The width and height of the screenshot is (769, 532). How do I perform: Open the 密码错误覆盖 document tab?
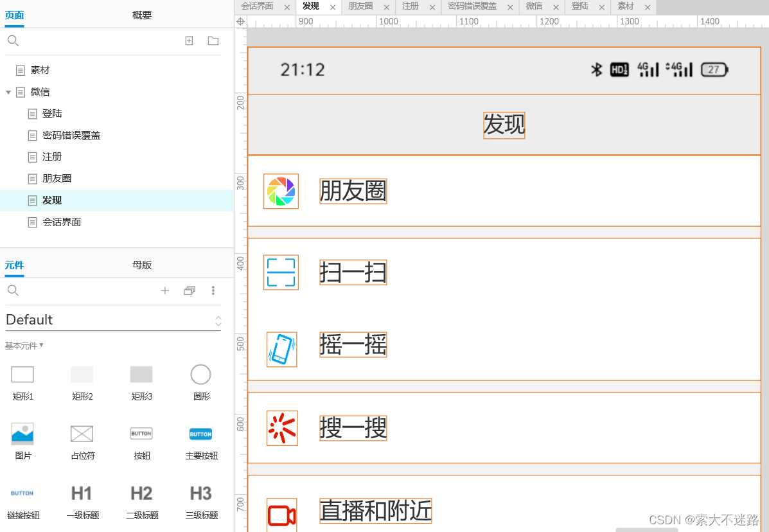click(x=472, y=6)
